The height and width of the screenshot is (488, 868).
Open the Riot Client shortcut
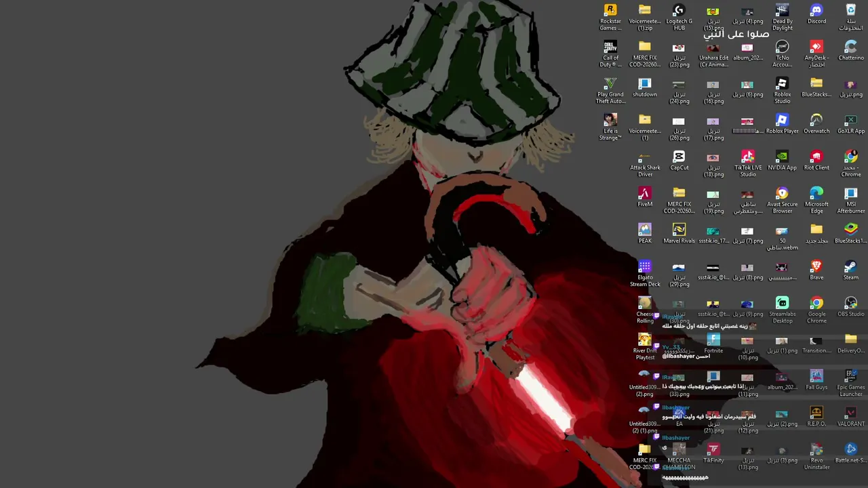(x=816, y=160)
